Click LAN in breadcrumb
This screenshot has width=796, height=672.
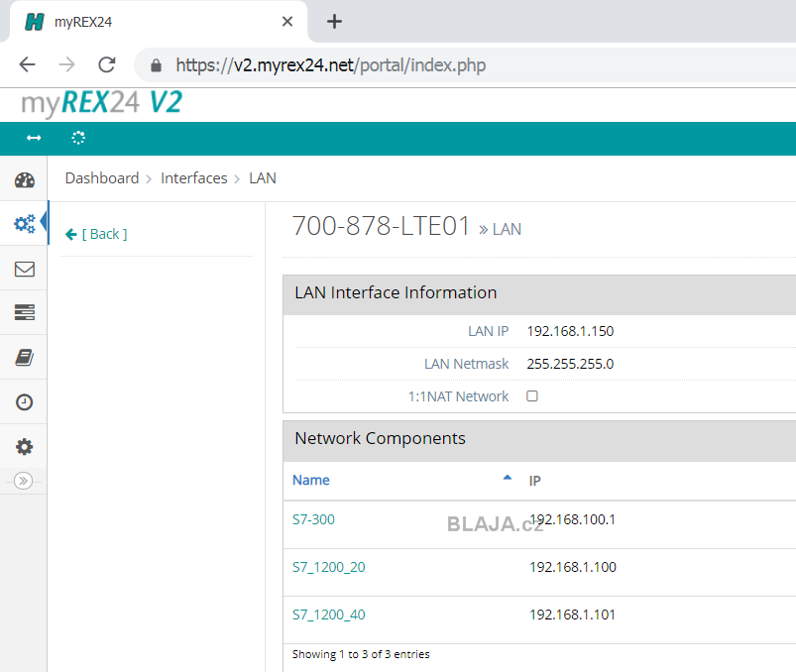pyautogui.click(x=263, y=178)
